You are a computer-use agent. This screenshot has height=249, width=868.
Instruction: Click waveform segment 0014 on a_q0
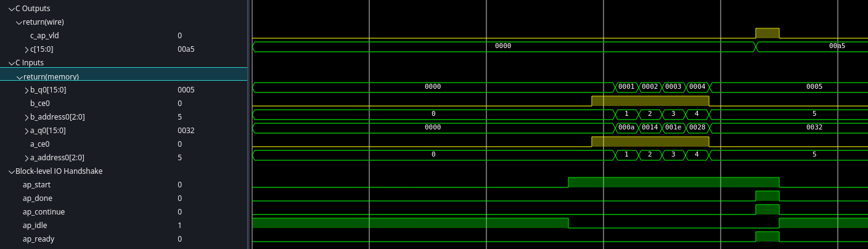pos(650,128)
